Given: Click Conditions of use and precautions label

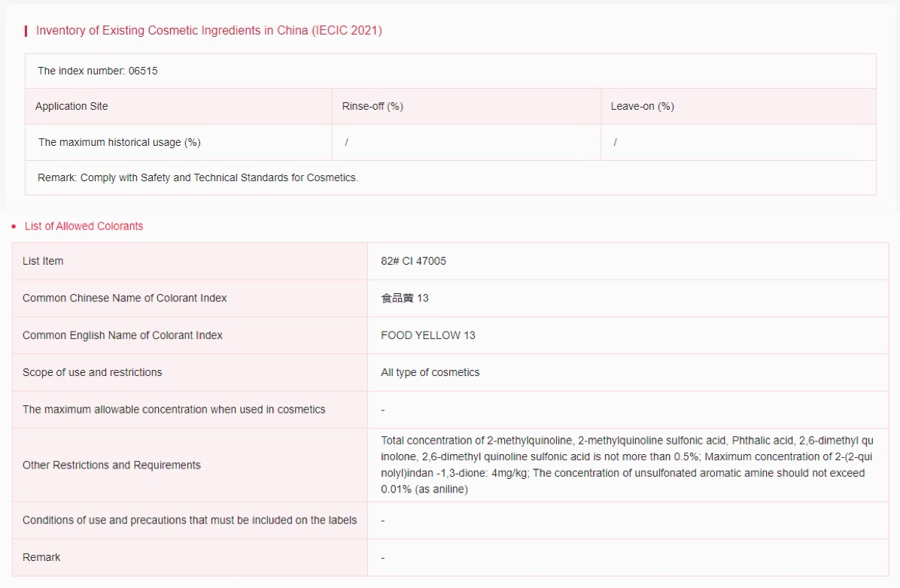Looking at the screenshot, I should click(x=190, y=520).
